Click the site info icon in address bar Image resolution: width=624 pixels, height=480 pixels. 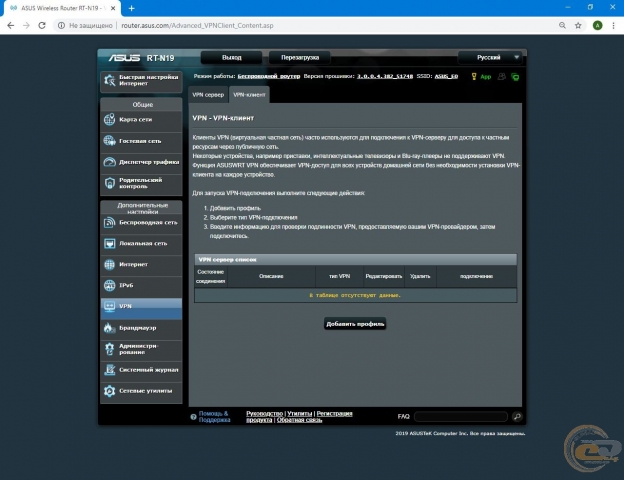61,25
